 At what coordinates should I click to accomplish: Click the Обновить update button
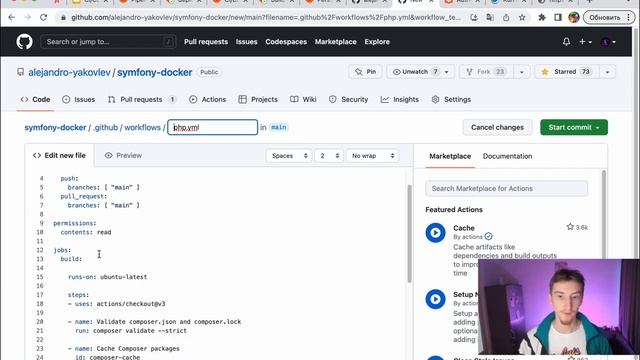coord(609,18)
